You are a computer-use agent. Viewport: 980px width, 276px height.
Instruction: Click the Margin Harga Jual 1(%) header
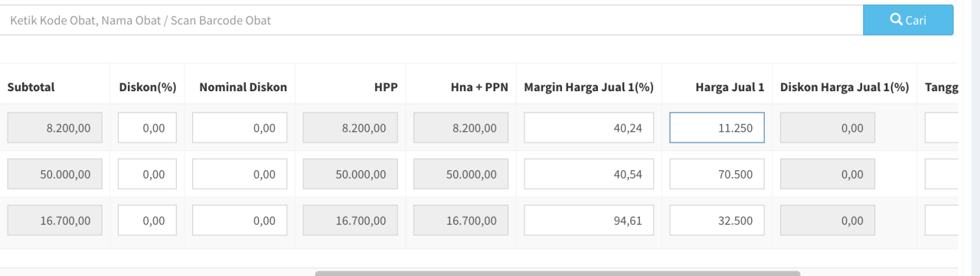click(x=589, y=87)
